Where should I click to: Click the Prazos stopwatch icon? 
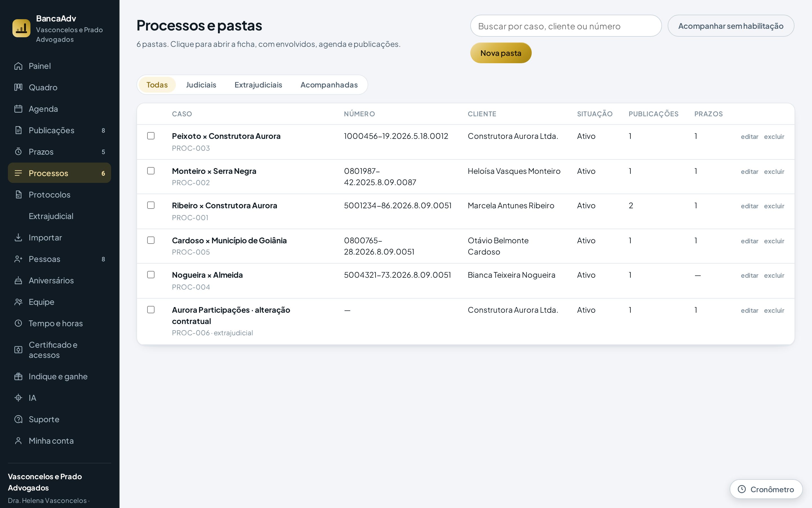18,152
